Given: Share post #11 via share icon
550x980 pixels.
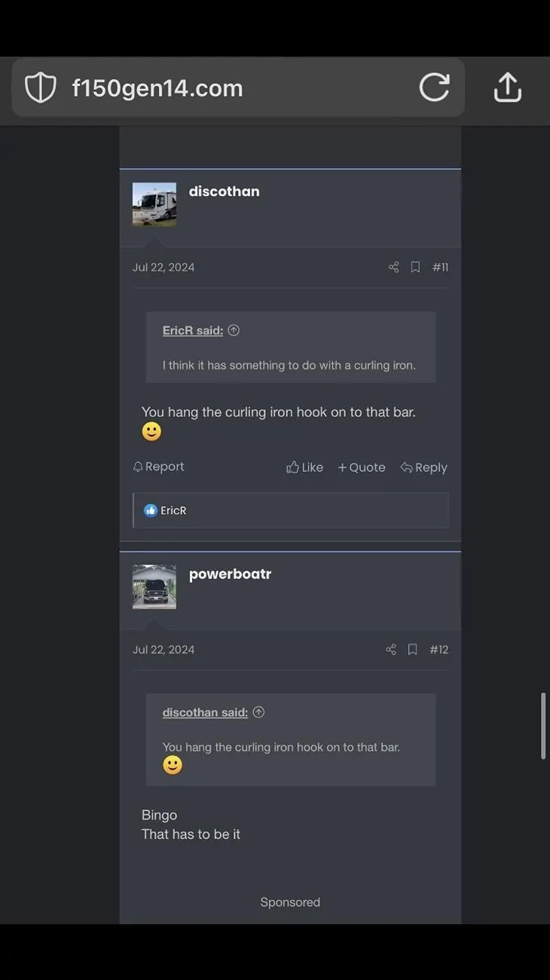Looking at the screenshot, I should coord(393,267).
